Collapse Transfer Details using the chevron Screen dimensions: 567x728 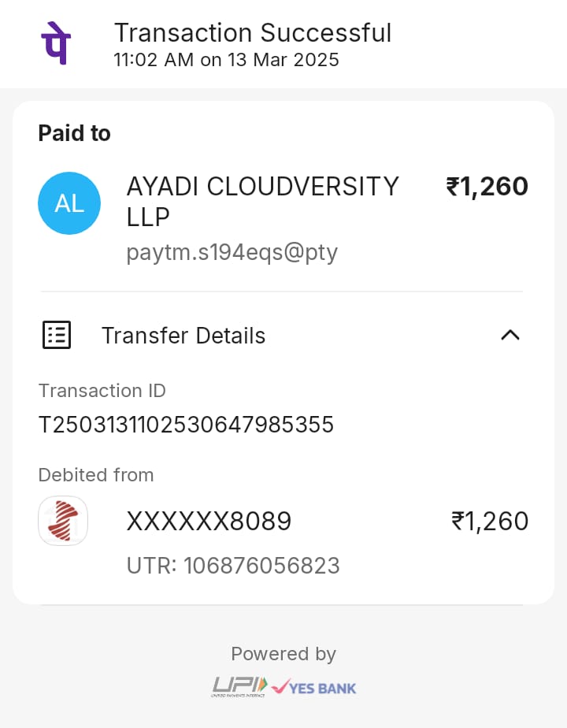coord(510,335)
